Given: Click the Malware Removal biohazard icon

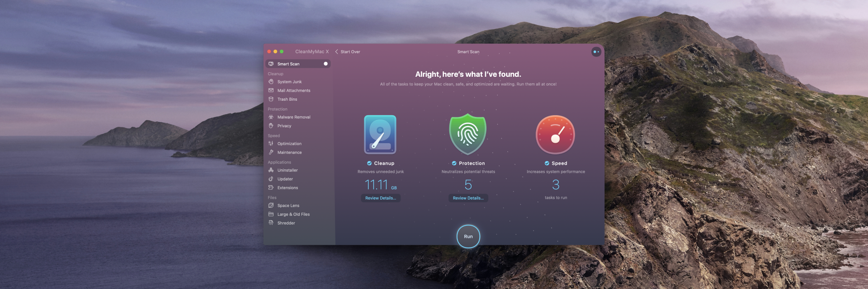Looking at the screenshot, I should click(271, 117).
